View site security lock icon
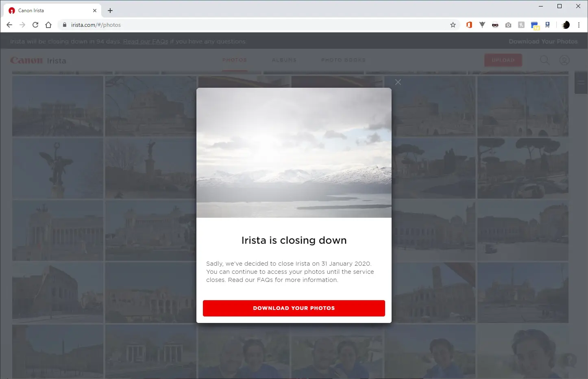 [64, 25]
